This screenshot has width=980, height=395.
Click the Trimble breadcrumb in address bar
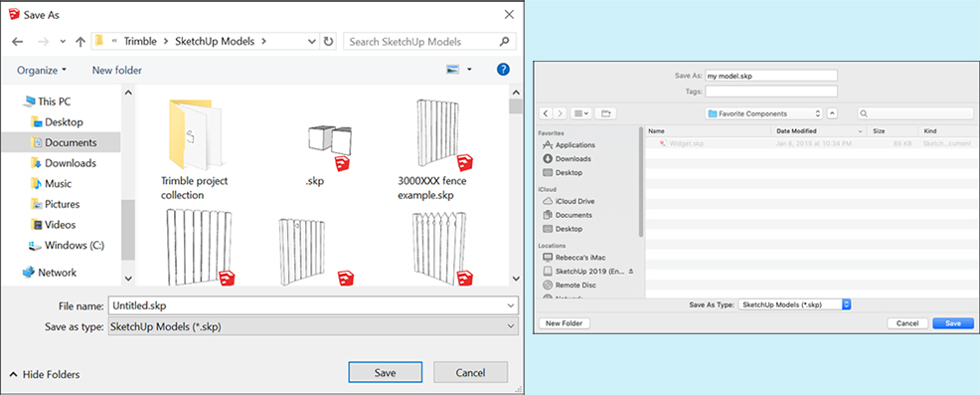click(x=140, y=42)
